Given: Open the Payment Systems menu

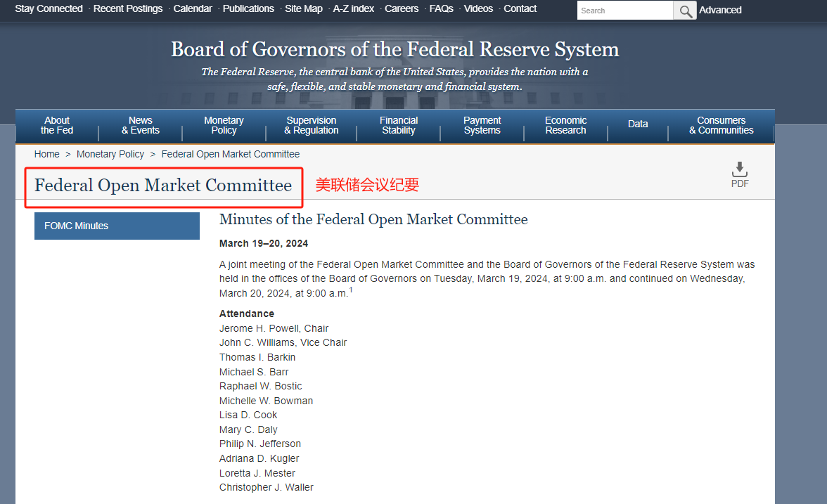Looking at the screenshot, I should [x=482, y=126].
